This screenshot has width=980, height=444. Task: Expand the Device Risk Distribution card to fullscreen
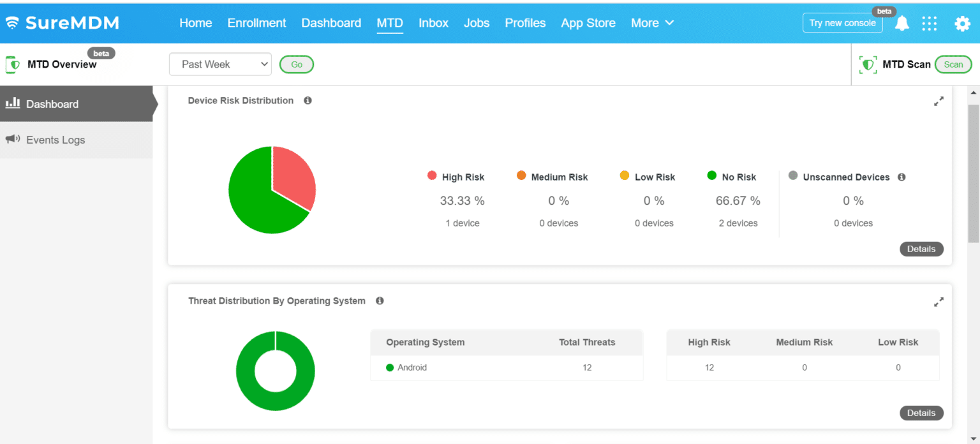[939, 101]
